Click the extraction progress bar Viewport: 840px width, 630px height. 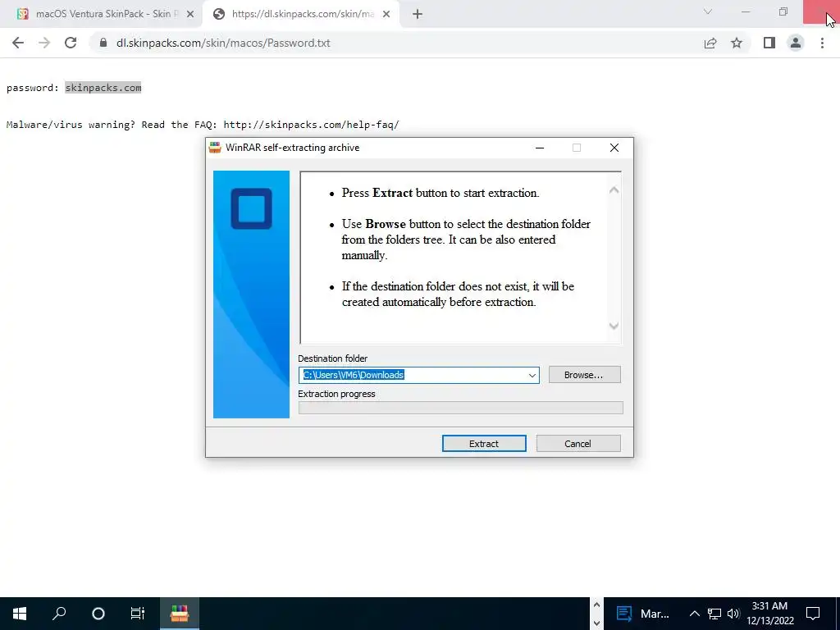[x=461, y=409]
